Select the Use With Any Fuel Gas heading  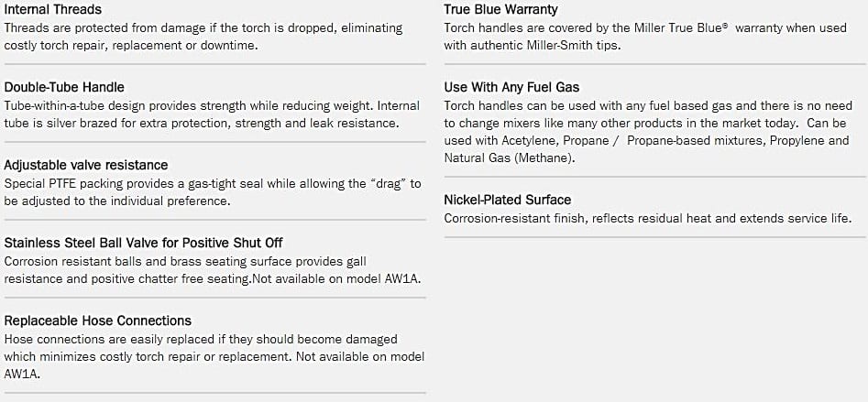[x=511, y=87]
